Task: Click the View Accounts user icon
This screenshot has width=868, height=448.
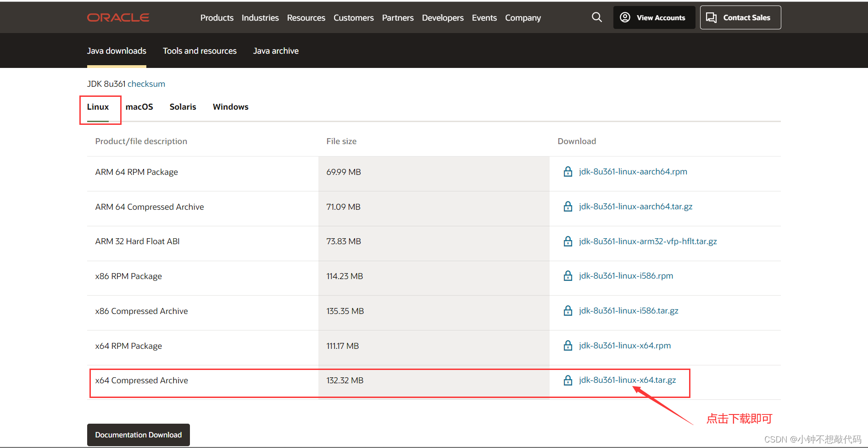Action: click(625, 17)
